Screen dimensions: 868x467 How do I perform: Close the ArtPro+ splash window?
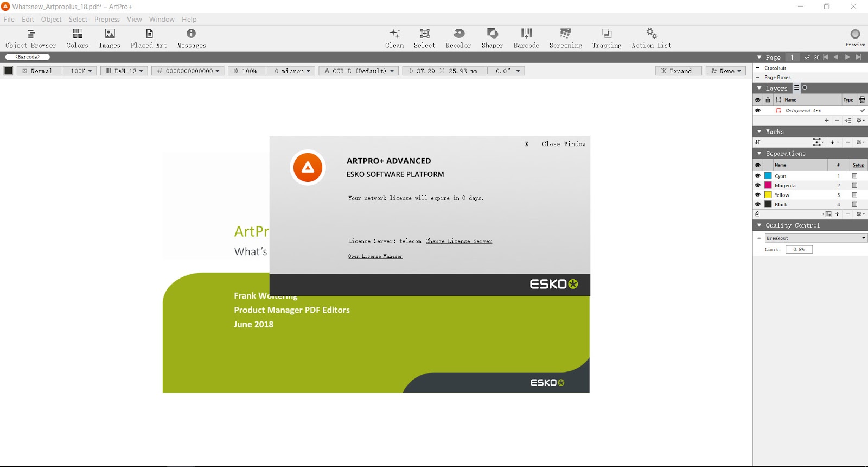[556, 144]
